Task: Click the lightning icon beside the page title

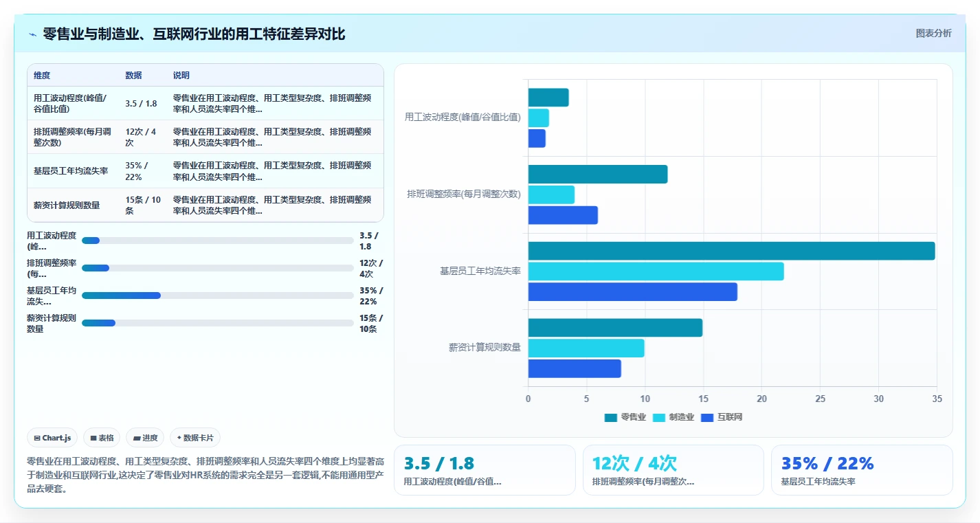Action: click(x=32, y=34)
